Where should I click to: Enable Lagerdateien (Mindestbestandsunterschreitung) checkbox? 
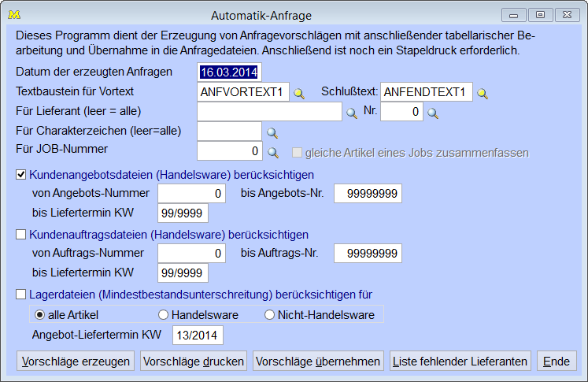click(21, 295)
